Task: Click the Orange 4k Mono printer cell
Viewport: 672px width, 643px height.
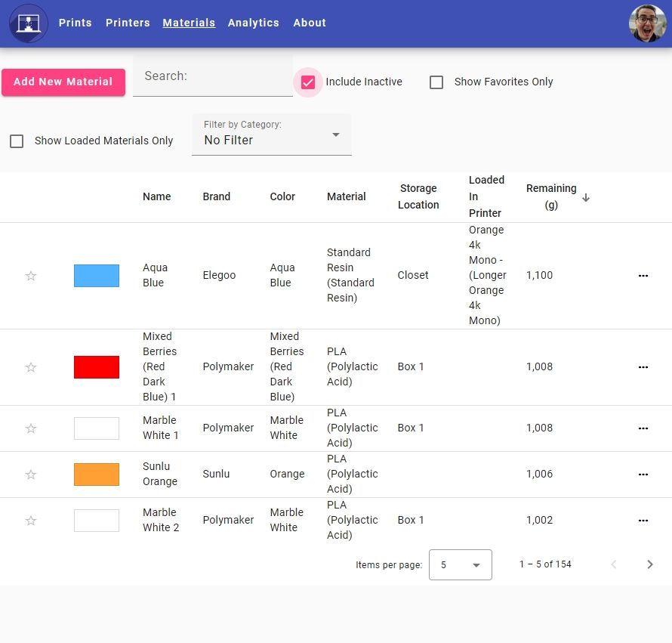Action: (x=487, y=275)
